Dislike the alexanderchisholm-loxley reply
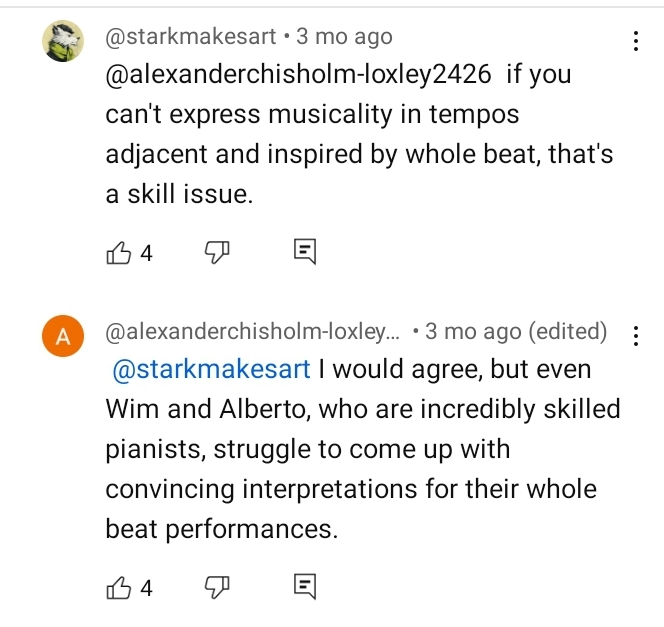 (217, 588)
